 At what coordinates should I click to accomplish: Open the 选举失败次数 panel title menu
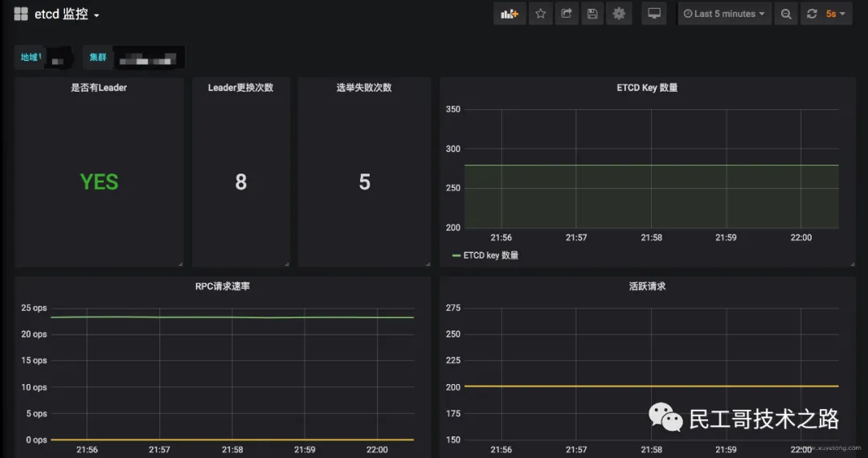click(x=364, y=88)
